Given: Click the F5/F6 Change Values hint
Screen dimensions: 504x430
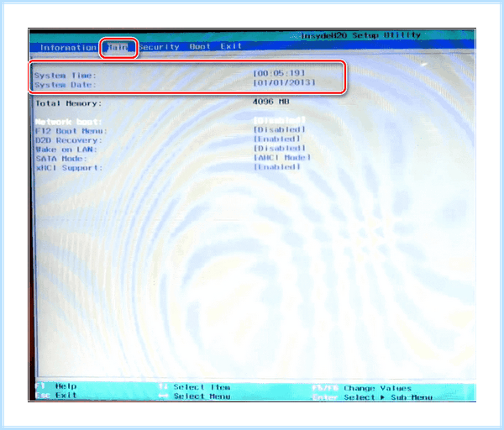Looking at the screenshot, I should pos(361,388).
